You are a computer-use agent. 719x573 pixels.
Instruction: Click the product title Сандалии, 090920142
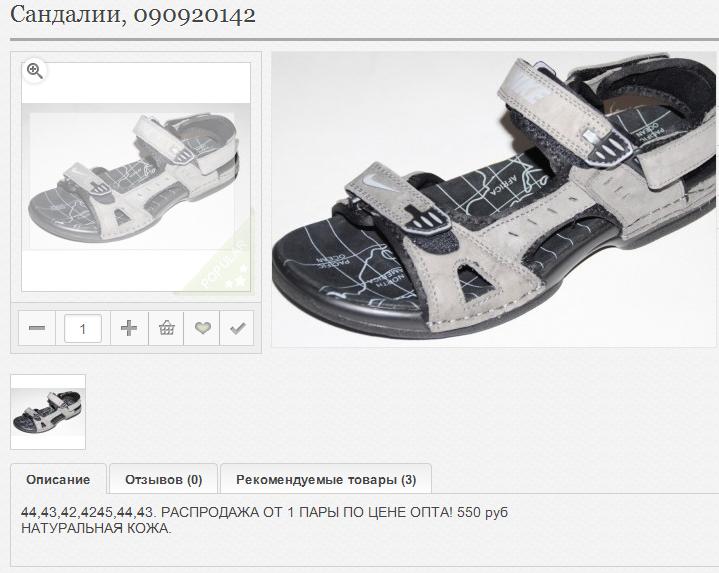[133, 15]
